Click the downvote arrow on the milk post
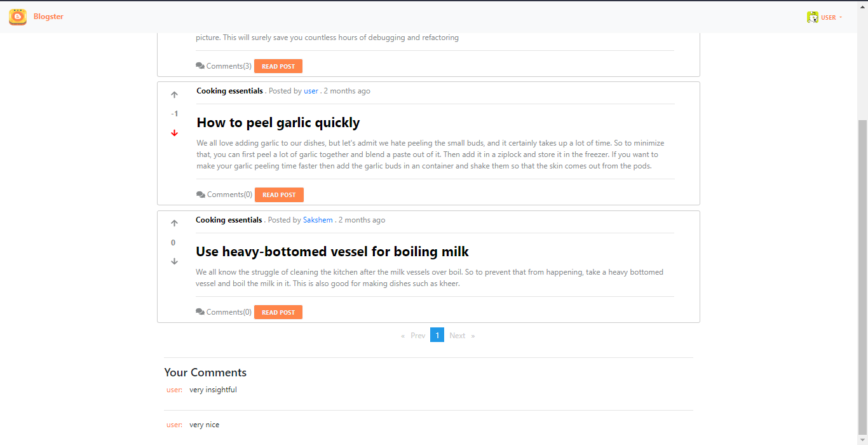 [174, 261]
